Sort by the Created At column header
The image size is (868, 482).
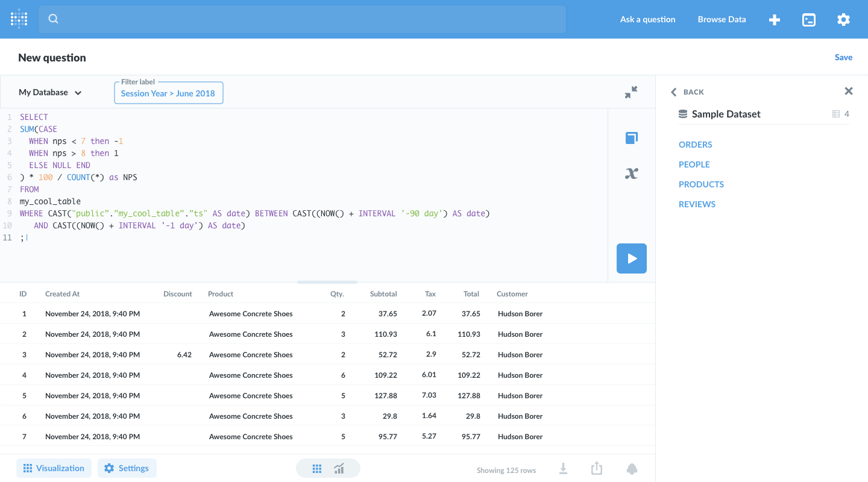point(62,294)
